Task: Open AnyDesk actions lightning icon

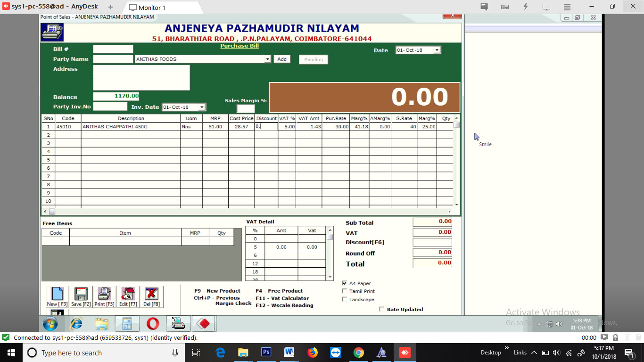Action: point(526,7)
